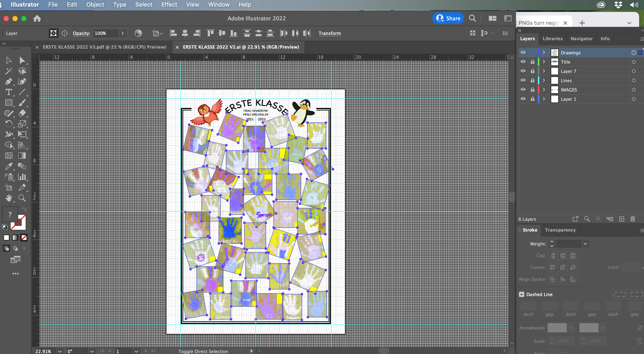Choose the Magic Wand tool

[8, 71]
